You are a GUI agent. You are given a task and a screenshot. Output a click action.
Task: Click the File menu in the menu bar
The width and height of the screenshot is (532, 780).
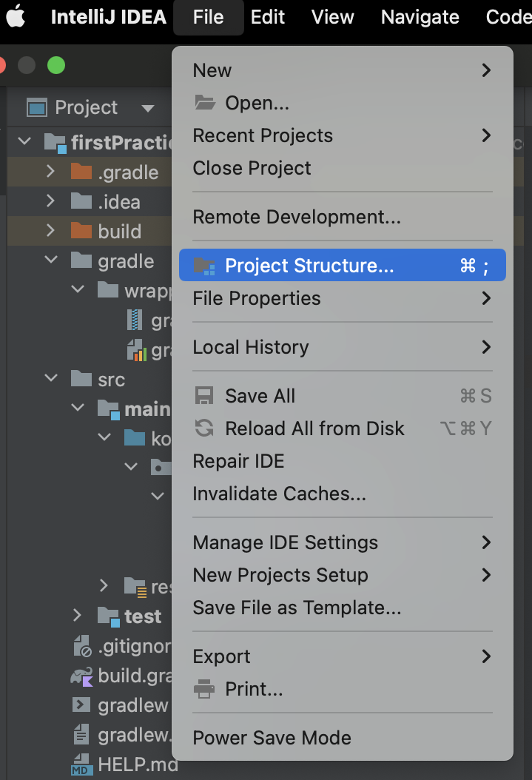209,17
